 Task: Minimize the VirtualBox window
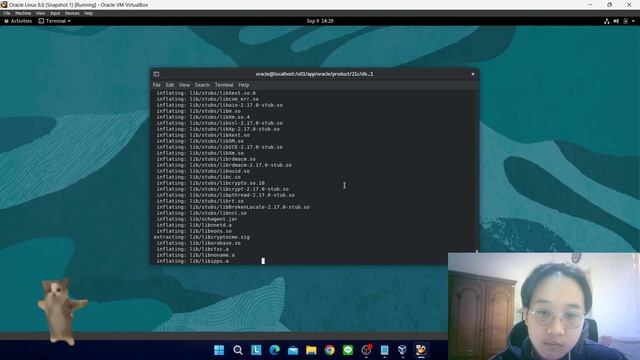590,4
